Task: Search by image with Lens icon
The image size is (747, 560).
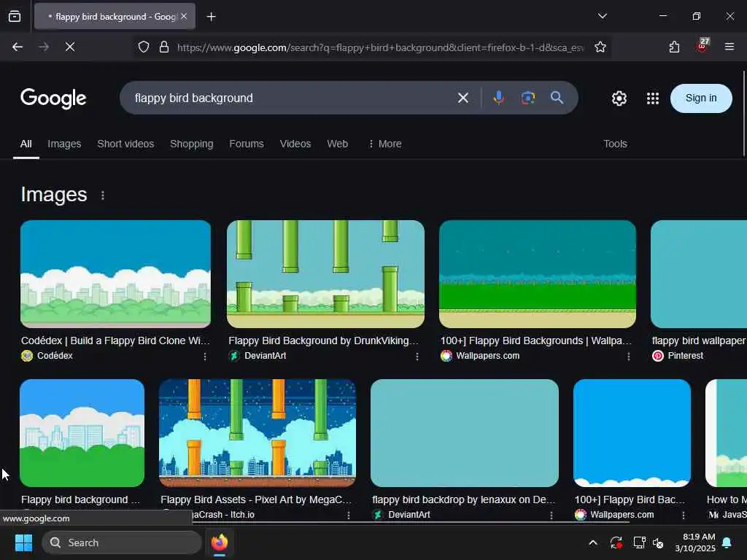Action: click(x=528, y=98)
